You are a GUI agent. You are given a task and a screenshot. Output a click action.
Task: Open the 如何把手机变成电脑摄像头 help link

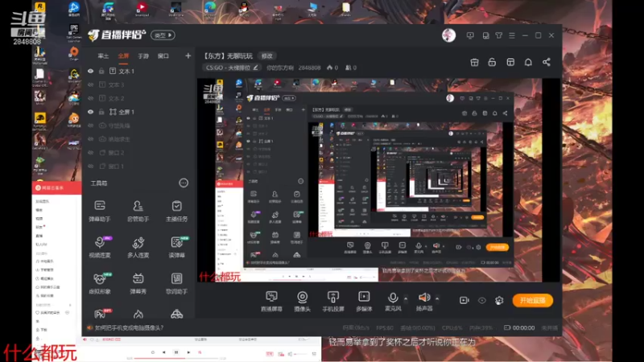(129, 327)
